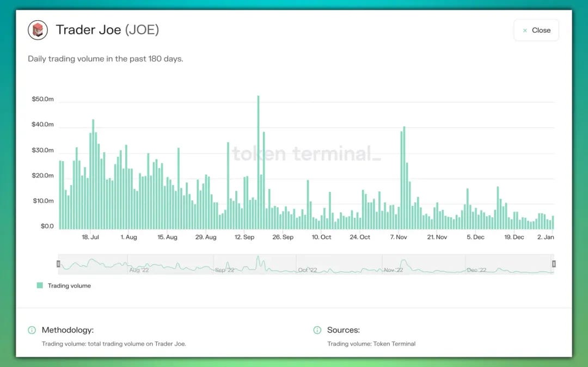Click the $0.0 y-axis label

click(47, 226)
